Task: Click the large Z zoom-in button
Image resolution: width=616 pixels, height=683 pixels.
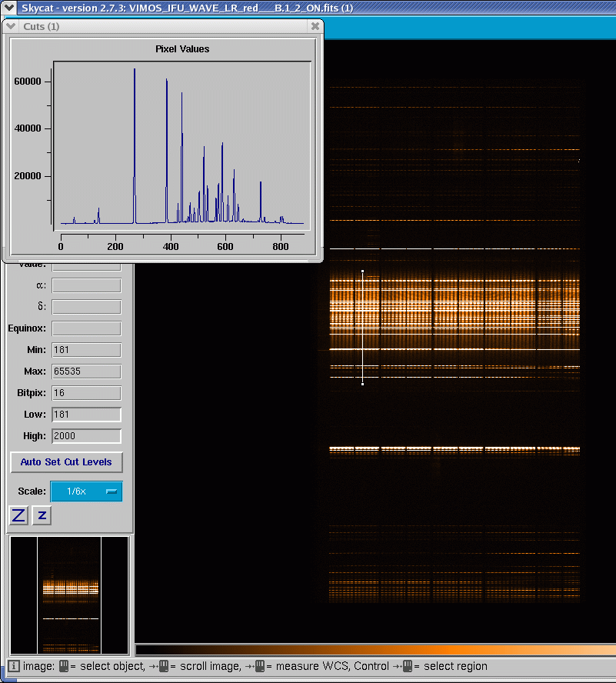Action: (x=18, y=515)
